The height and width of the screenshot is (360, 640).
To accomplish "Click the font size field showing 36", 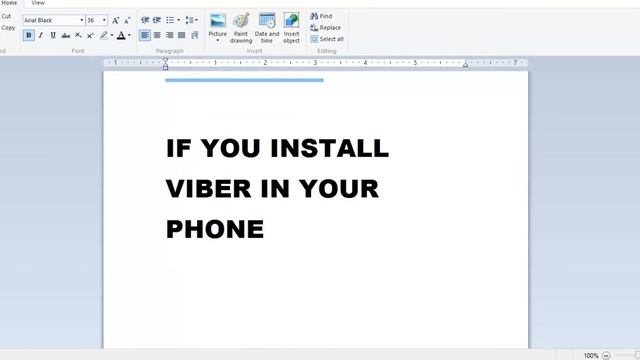I will 93,20.
